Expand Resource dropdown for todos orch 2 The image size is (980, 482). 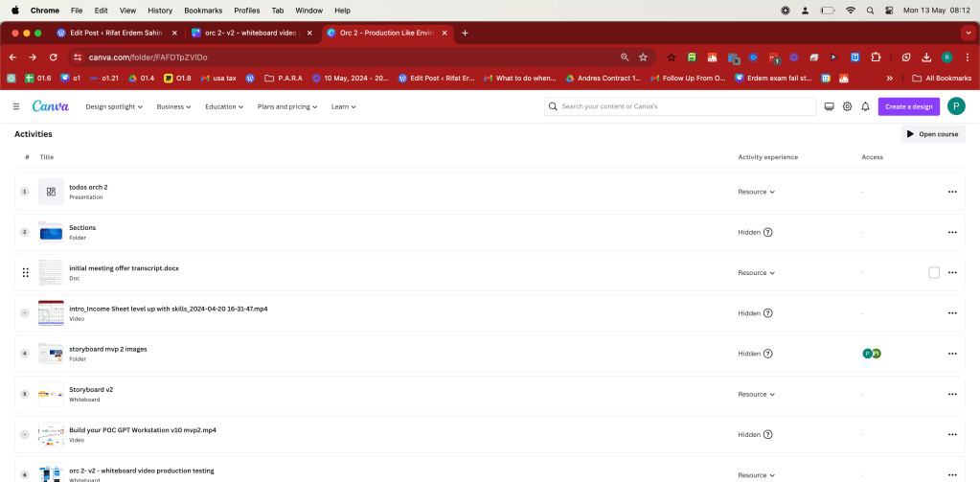756,192
